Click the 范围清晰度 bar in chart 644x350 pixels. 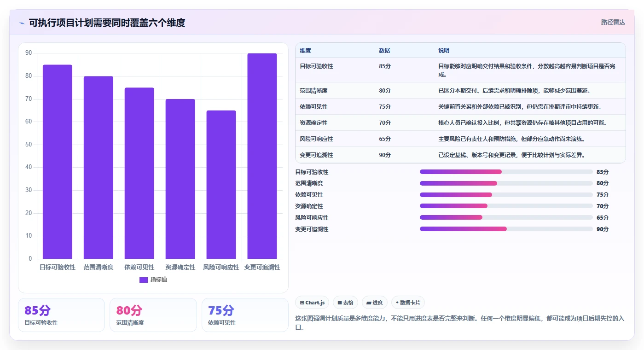click(99, 168)
